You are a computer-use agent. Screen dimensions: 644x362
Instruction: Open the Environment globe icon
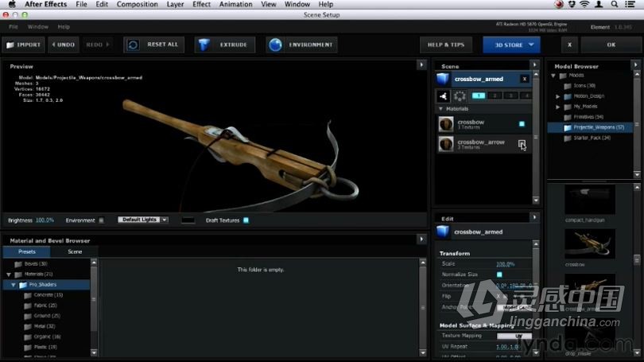[x=275, y=45]
